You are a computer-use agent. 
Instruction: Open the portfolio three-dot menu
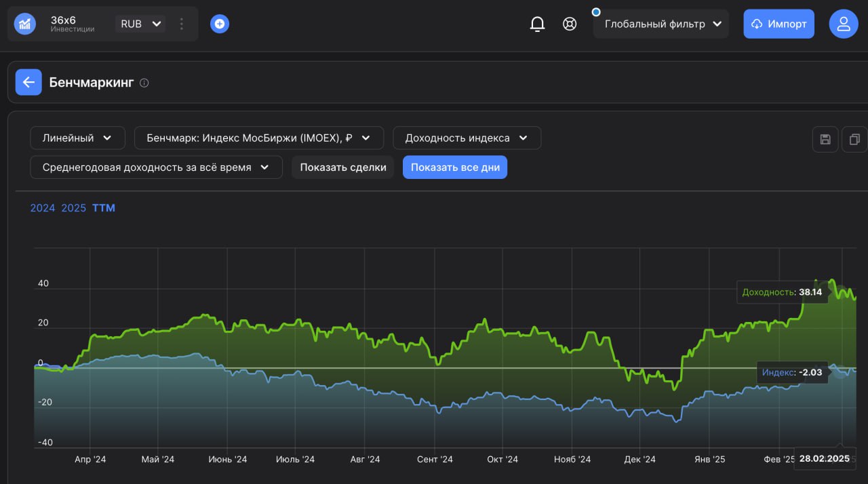tap(181, 24)
